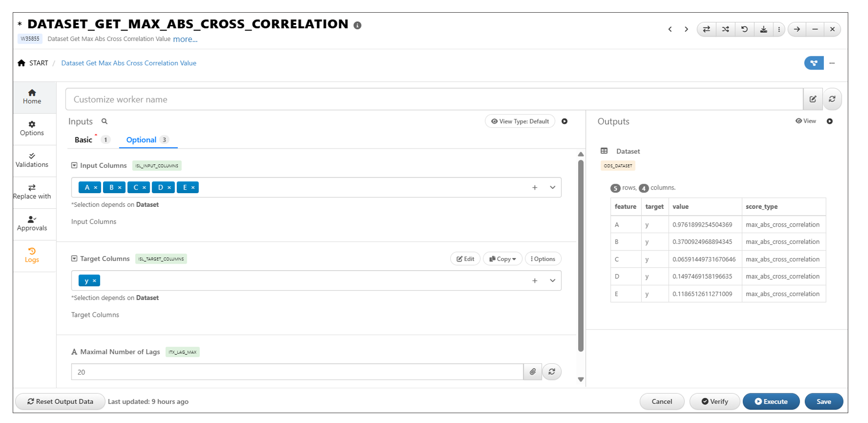Click the undo/reset icon in top toolbar

tap(744, 29)
